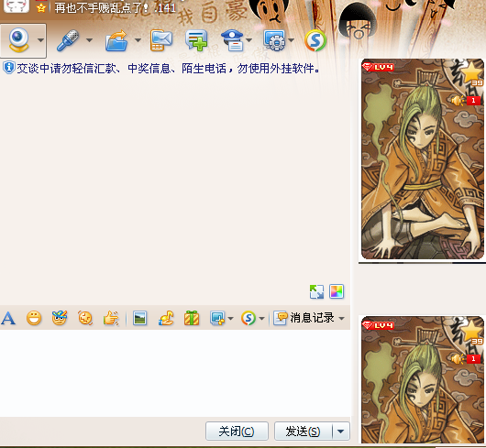
Task: Expand application settings dropdown arrow
Action: tap(291, 40)
